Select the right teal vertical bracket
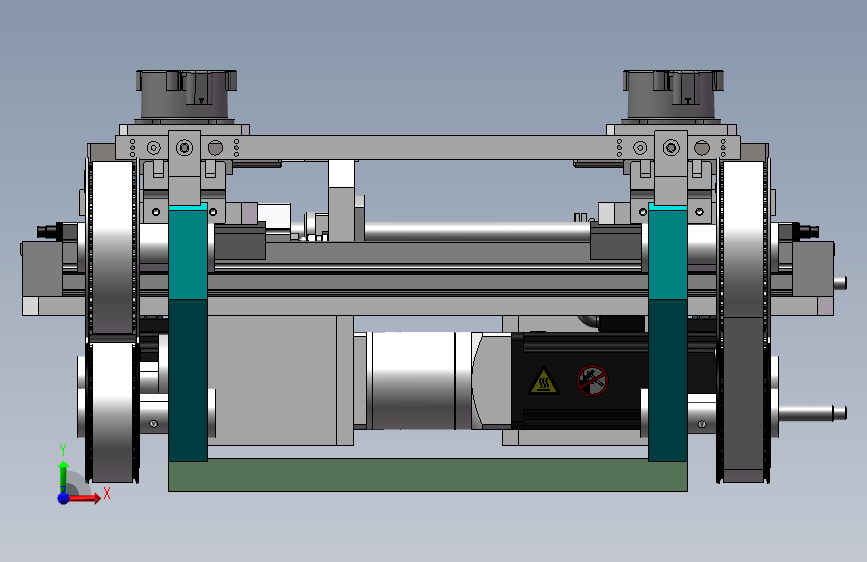Image resolution: width=867 pixels, height=562 pixels. click(667, 332)
